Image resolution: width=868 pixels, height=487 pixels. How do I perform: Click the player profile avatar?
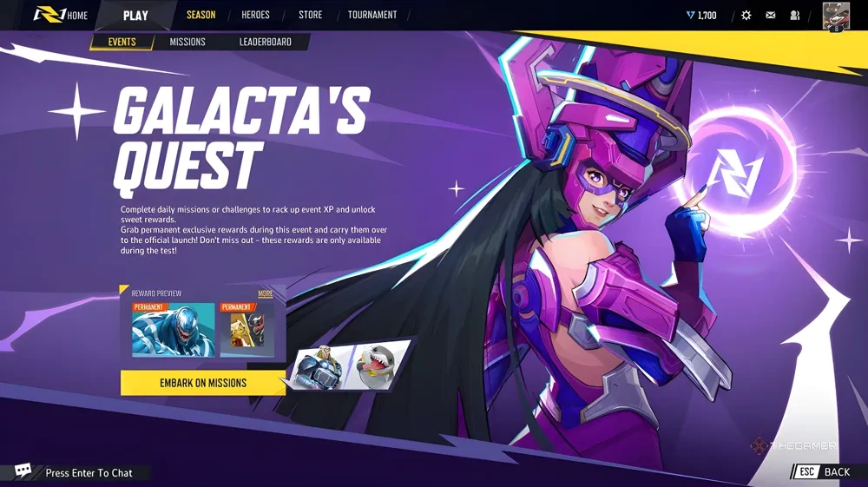836,16
